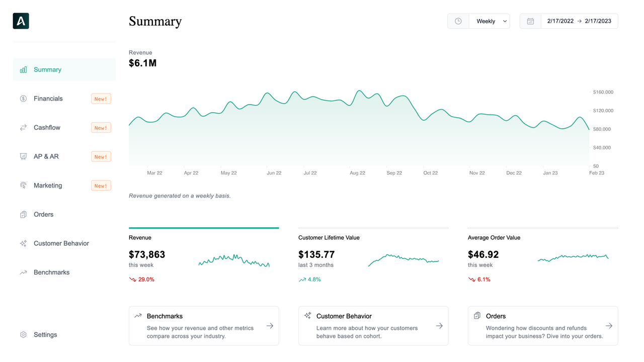Click the New! badge next to Marketing
The width and height of the screenshot is (644, 362).
coord(101,186)
